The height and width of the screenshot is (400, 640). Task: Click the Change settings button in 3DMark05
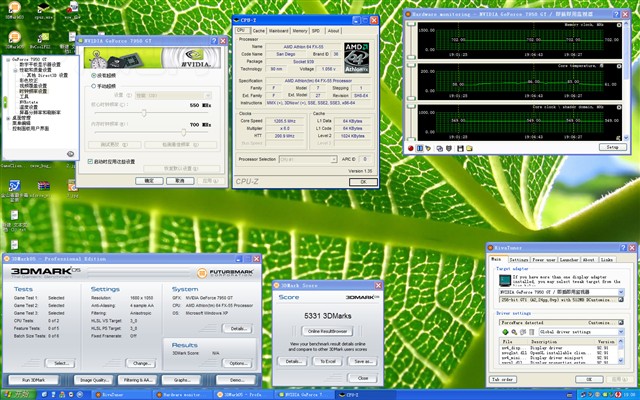(x=141, y=363)
